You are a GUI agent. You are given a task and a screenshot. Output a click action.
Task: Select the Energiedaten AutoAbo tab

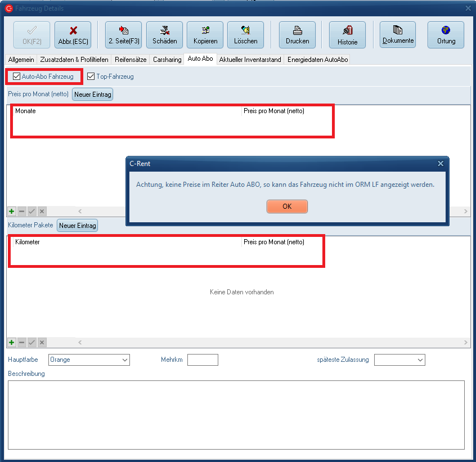pyautogui.click(x=317, y=59)
